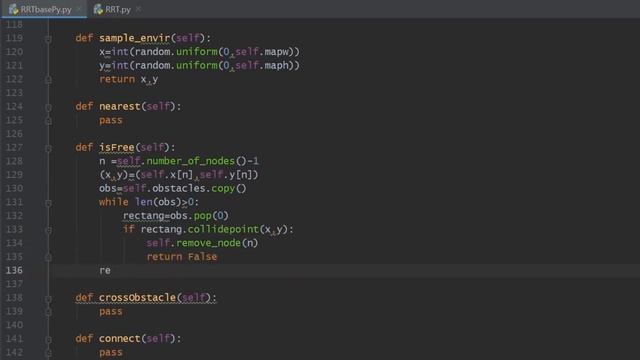The width and height of the screenshot is (640, 360).
Task: Click 'number_of_nodes' method call
Action: click(191, 161)
